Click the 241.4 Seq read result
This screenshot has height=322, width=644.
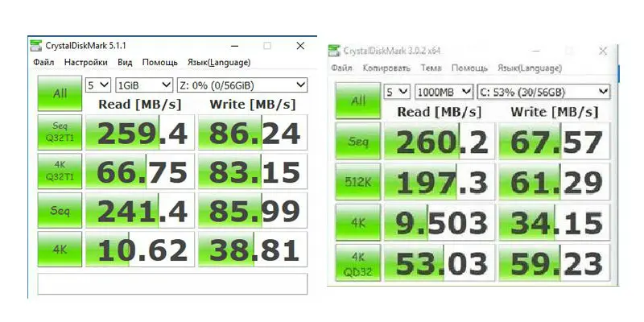click(139, 211)
